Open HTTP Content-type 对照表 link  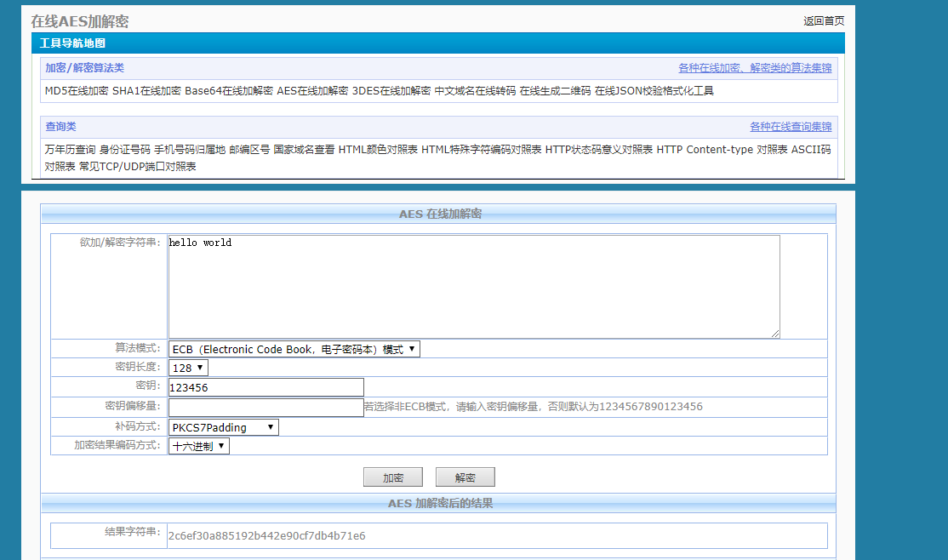point(722,150)
